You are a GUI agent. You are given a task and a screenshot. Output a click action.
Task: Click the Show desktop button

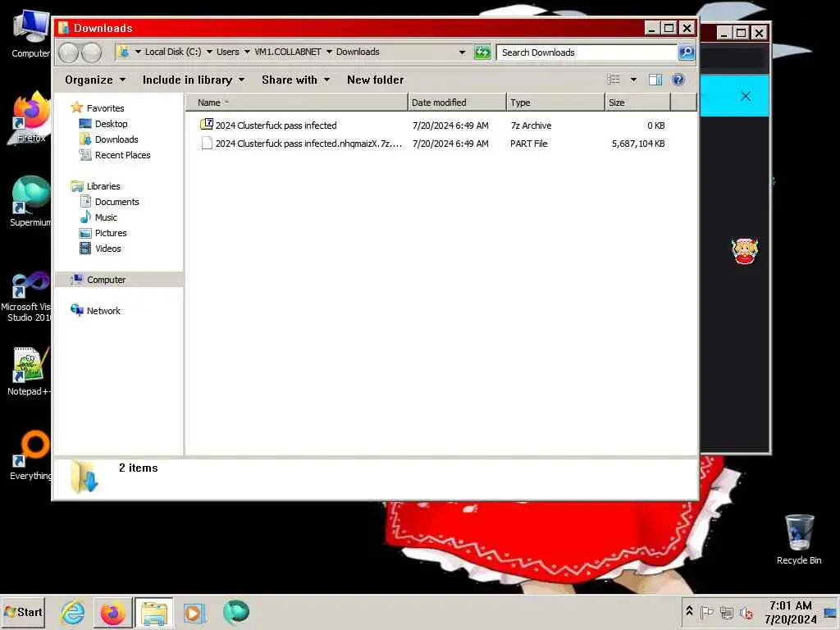(831, 612)
